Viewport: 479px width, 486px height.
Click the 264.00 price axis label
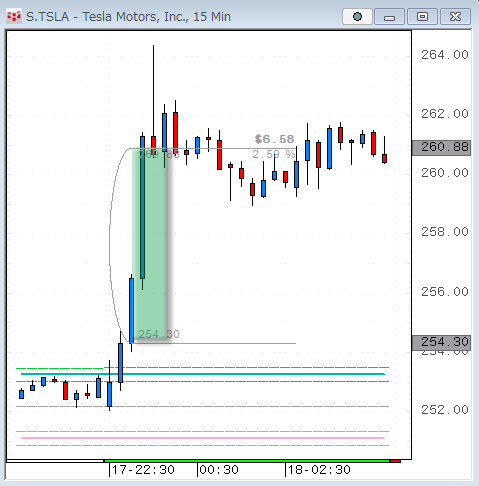(x=445, y=55)
